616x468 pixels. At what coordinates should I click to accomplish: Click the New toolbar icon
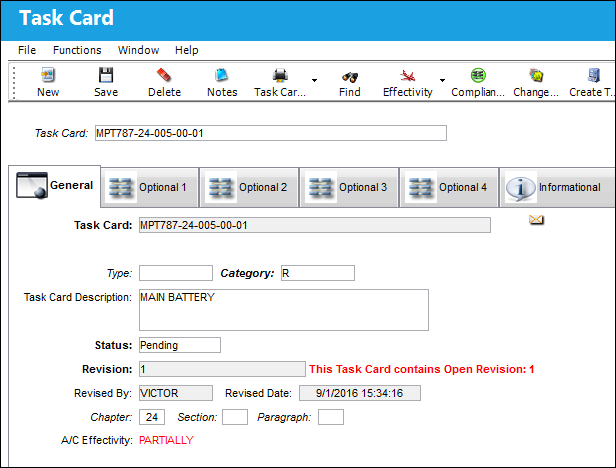pos(48,75)
